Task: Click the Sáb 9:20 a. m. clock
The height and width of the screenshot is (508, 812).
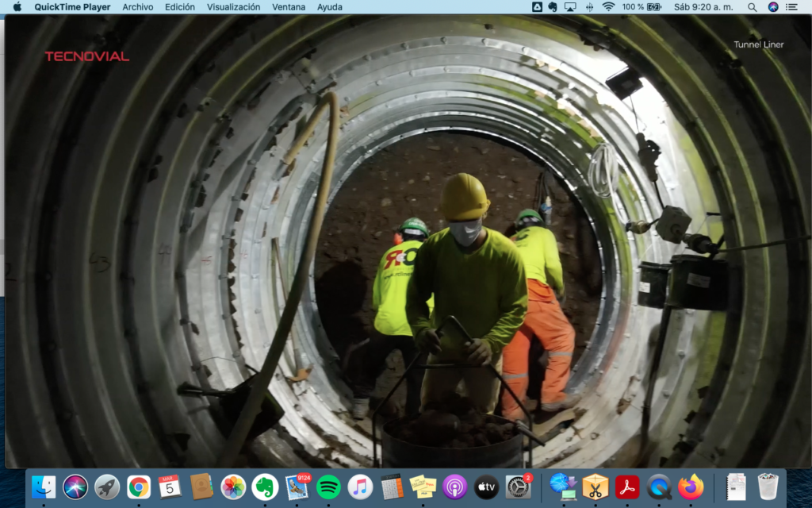Action: pos(703,6)
